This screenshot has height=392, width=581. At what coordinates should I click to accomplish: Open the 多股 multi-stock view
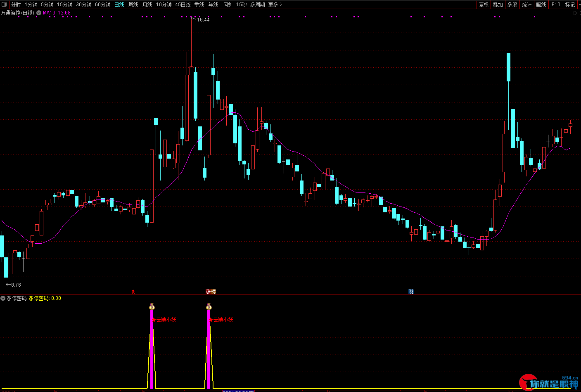pos(512,5)
